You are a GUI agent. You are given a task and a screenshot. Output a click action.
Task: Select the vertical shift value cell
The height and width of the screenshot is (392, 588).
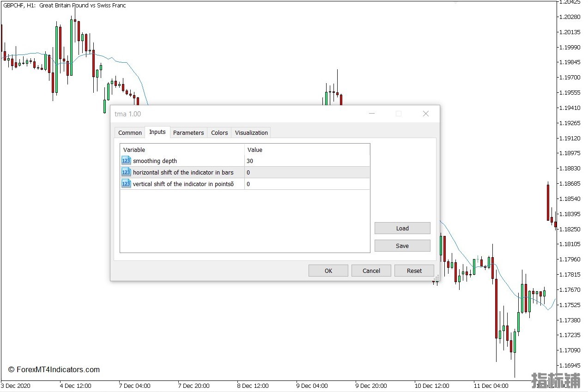[x=307, y=184]
